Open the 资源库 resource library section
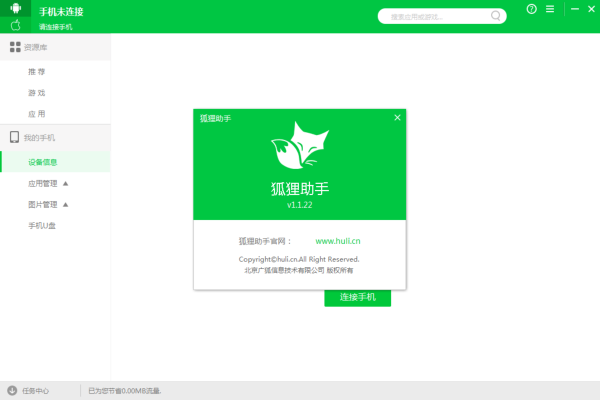 pyautogui.click(x=55, y=47)
